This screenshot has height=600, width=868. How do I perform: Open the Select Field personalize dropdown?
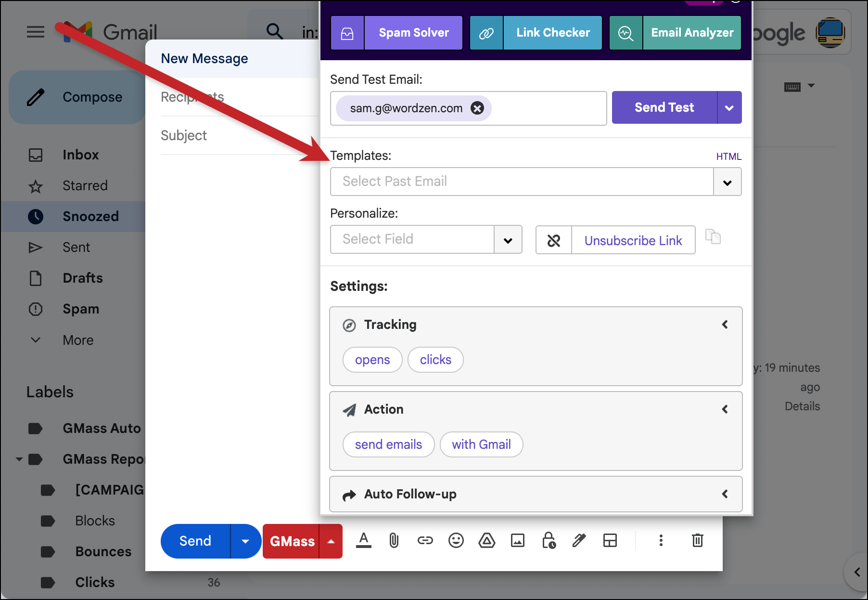click(x=508, y=240)
